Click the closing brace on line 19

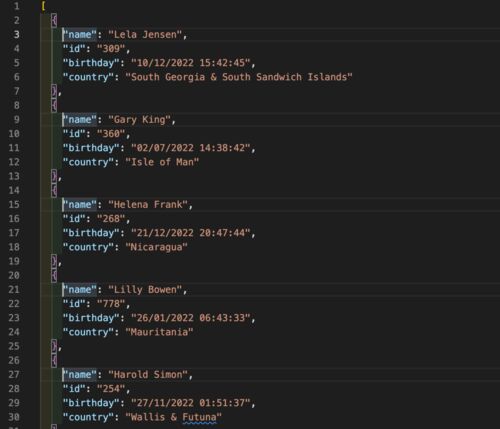click(x=54, y=261)
